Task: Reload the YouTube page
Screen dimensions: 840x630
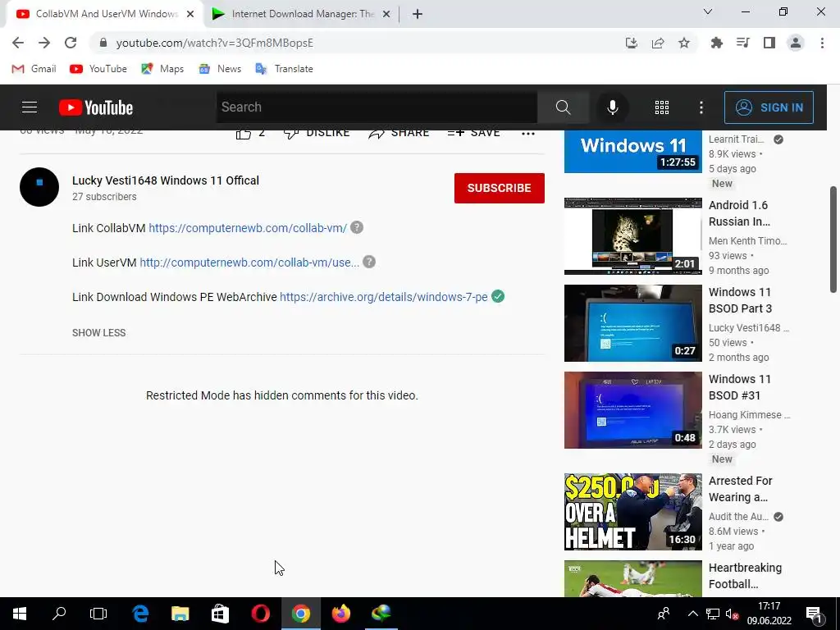Action: 71,43
